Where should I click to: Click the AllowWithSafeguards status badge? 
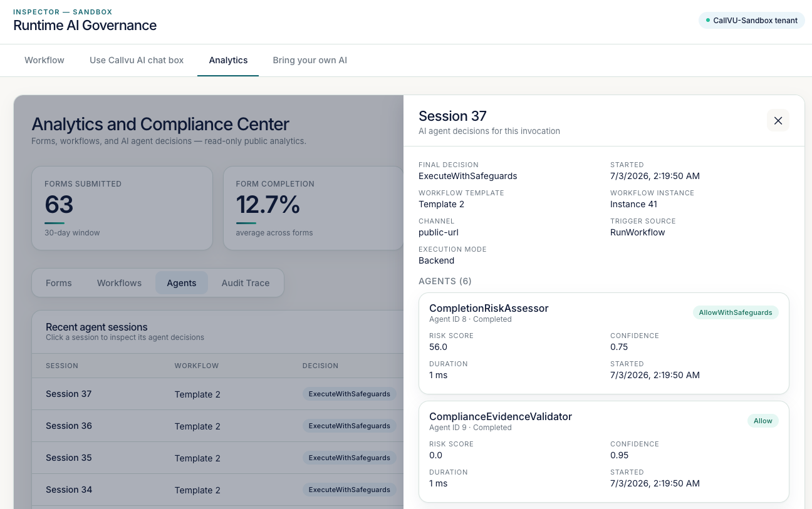pos(736,312)
